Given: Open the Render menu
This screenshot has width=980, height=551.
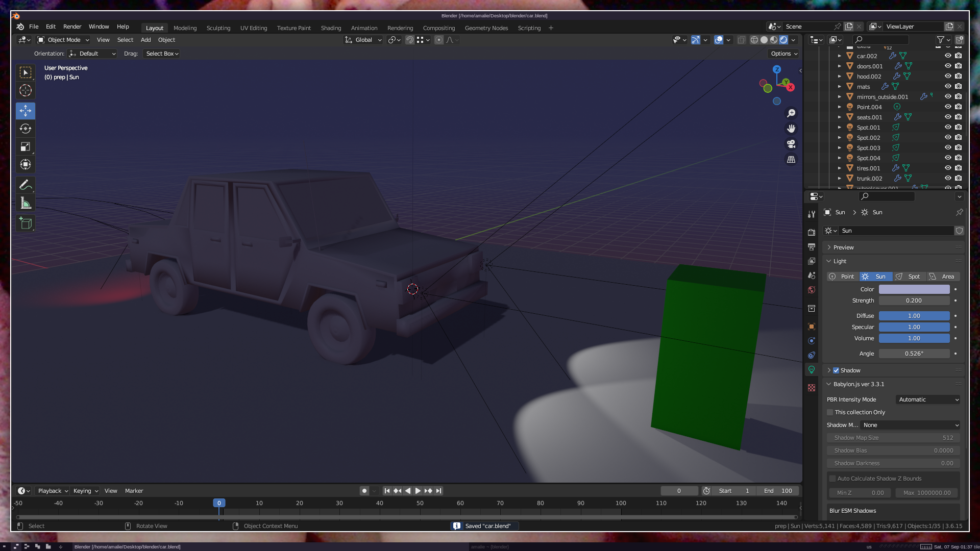Looking at the screenshot, I should [x=72, y=27].
